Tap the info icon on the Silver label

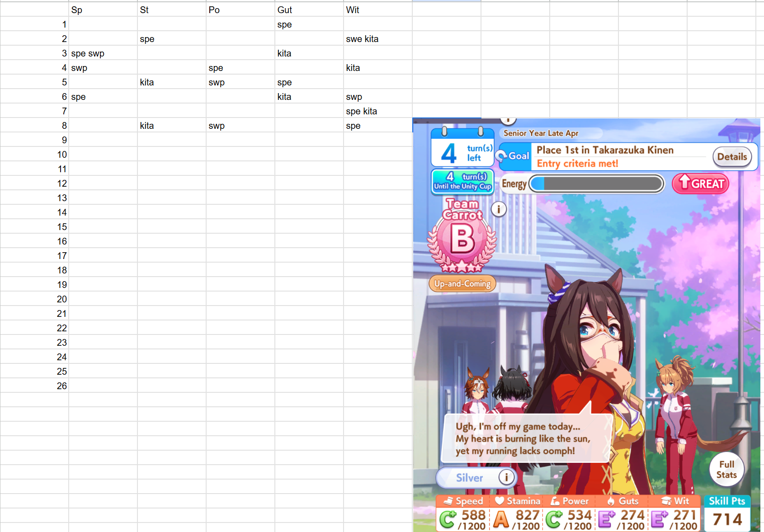click(x=506, y=477)
